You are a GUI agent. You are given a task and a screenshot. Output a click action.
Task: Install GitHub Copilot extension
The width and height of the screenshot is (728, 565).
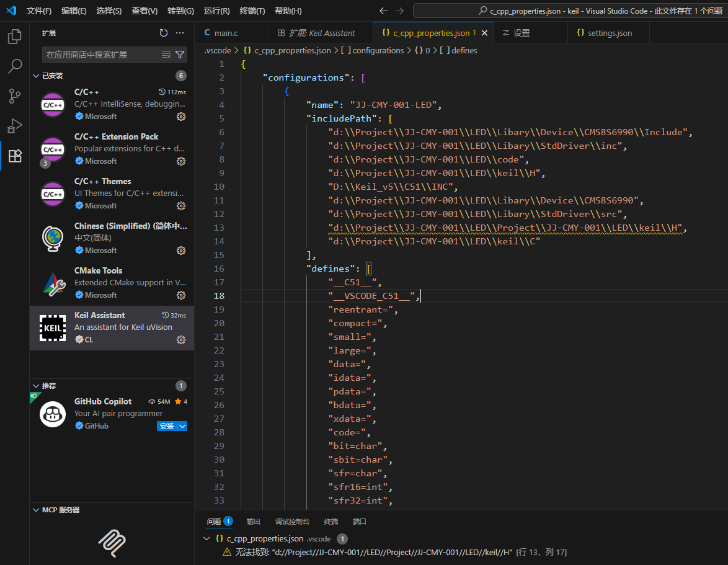[x=166, y=426]
